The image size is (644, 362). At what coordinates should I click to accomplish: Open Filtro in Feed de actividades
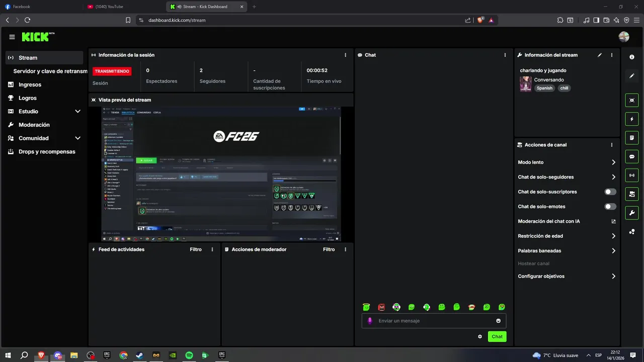[x=196, y=249]
